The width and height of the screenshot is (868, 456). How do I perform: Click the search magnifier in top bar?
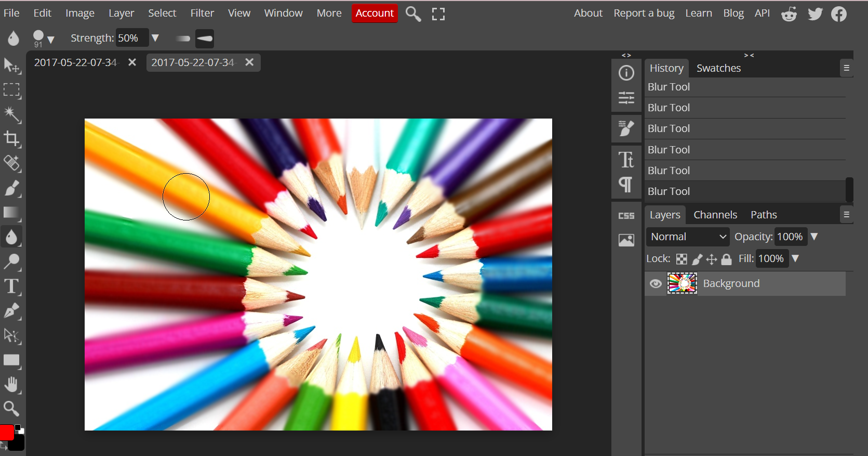(x=413, y=14)
